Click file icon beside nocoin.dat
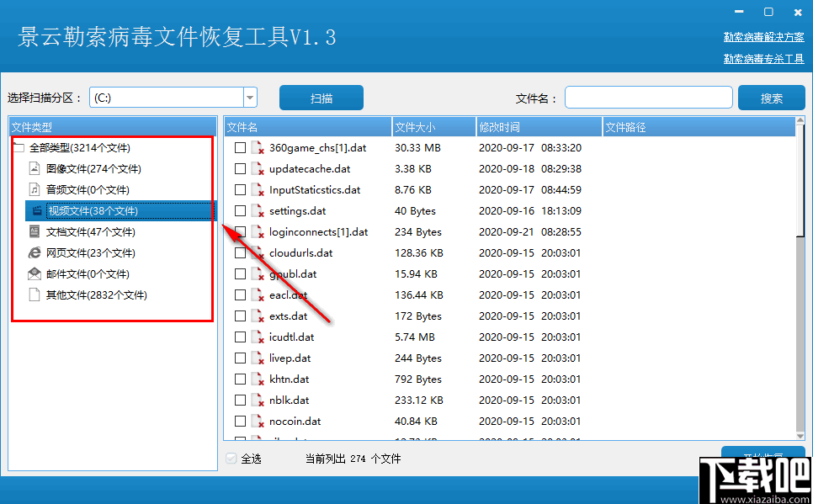The image size is (813, 504). point(258,421)
